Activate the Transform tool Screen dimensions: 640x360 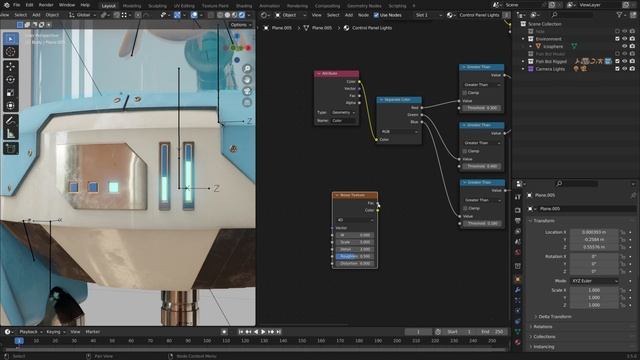pos(11,106)
